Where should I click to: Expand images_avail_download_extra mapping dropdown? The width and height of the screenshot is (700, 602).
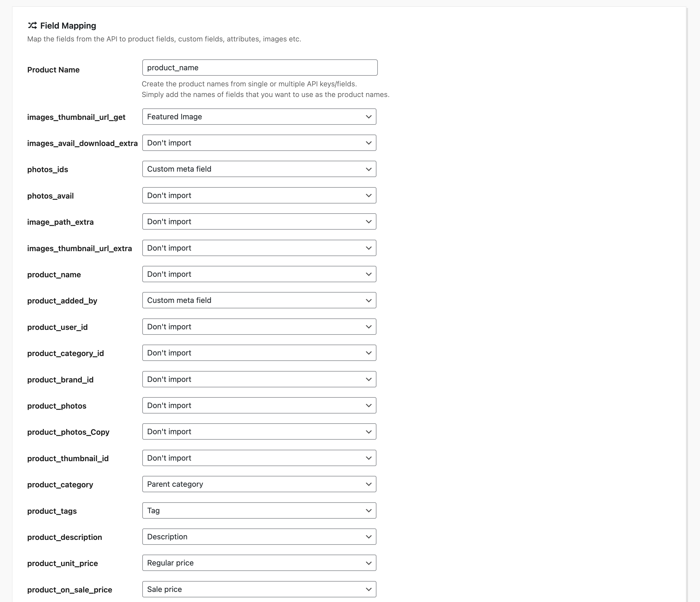coord(259,143)
